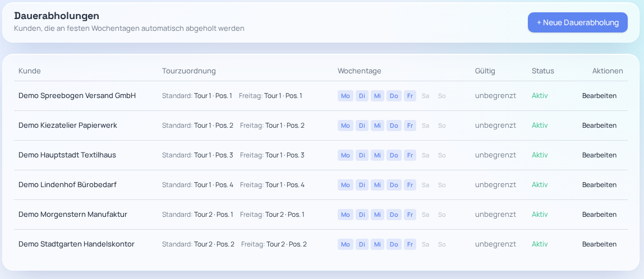Image resolution: width=644 pixels, height=279 pixels.
Task: Click the Kunde column header
Action: click(x=30, y=71)
